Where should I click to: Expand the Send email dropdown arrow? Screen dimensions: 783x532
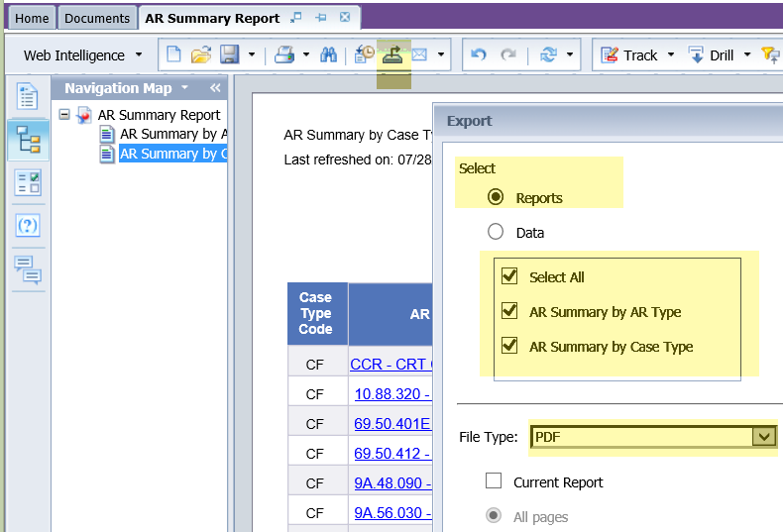click(x=441, y=54)
